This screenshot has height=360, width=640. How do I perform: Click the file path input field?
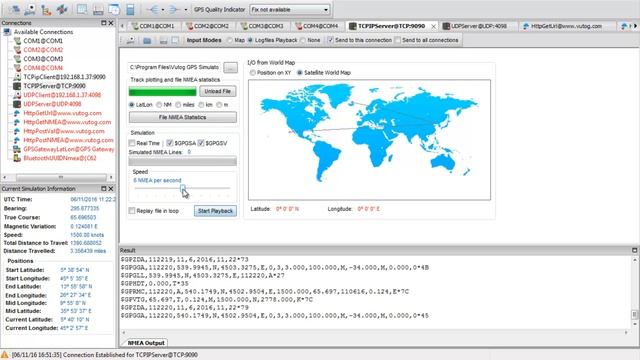(175, 67)
